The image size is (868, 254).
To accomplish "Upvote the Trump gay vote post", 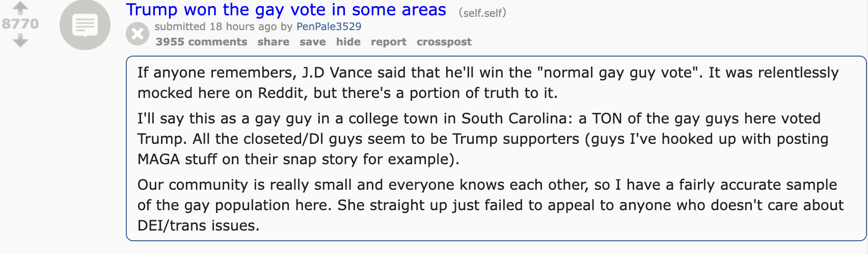I will pyautogui.click(x=20, y=7).
